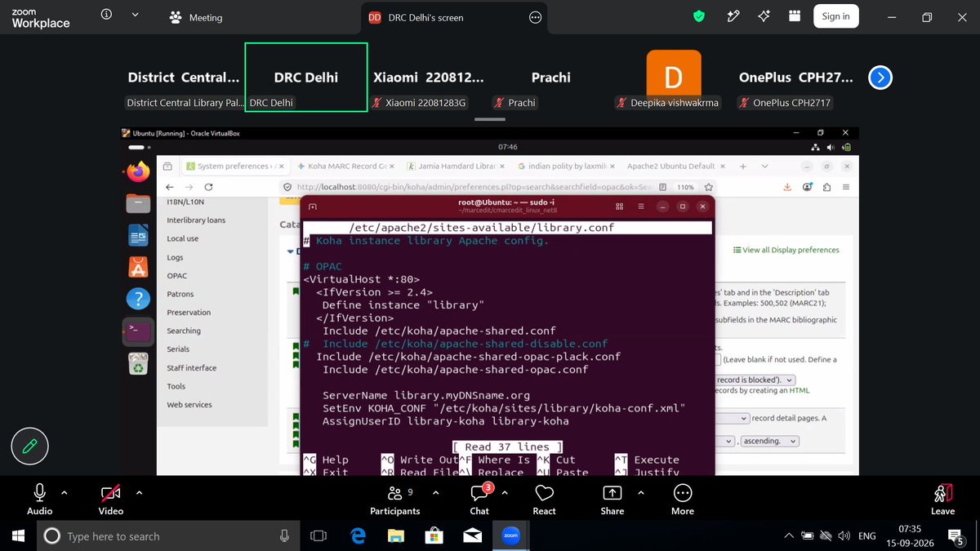Click the green annotation pencil button

pos(30,446)
